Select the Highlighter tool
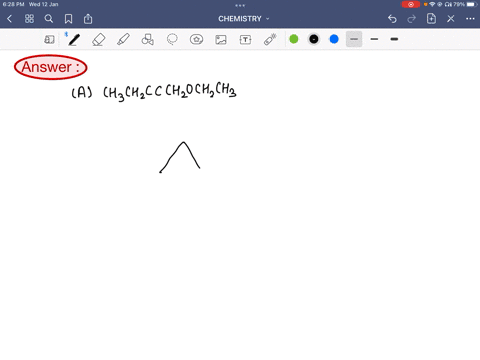 123,39
